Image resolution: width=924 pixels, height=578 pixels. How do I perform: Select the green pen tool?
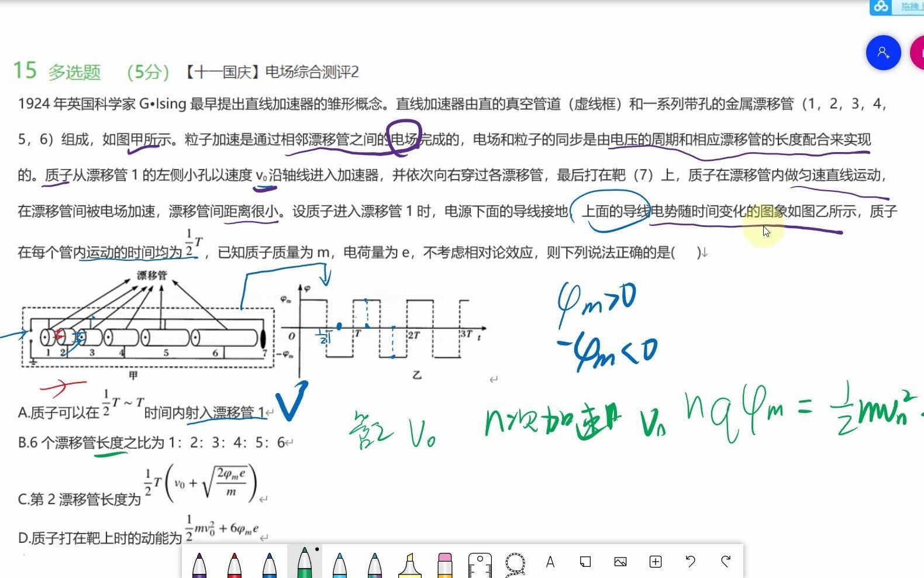tap(305, 562)
